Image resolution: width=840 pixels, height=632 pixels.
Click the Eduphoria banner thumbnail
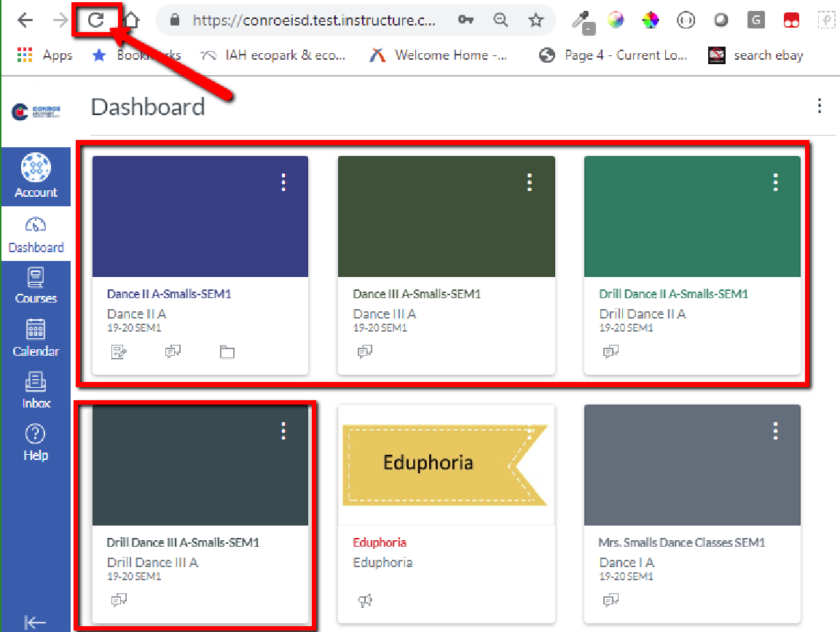pos(444,464)
